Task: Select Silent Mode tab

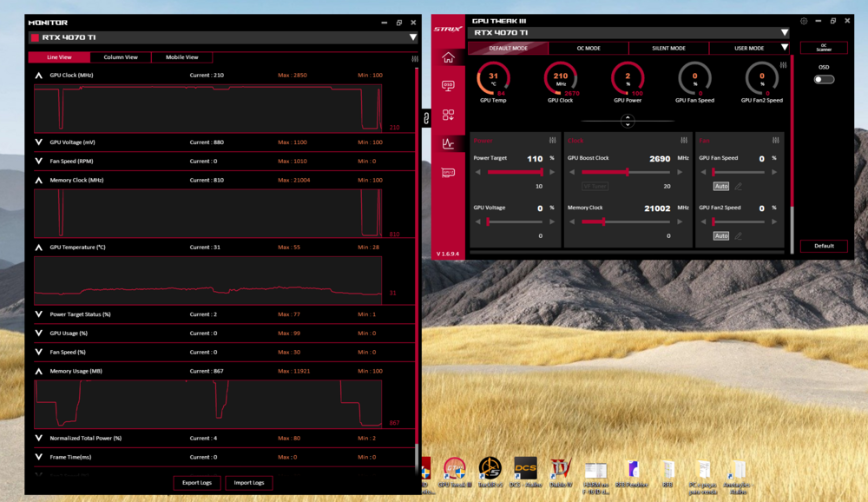Action: pyautogui.click(x=668, y=49)
